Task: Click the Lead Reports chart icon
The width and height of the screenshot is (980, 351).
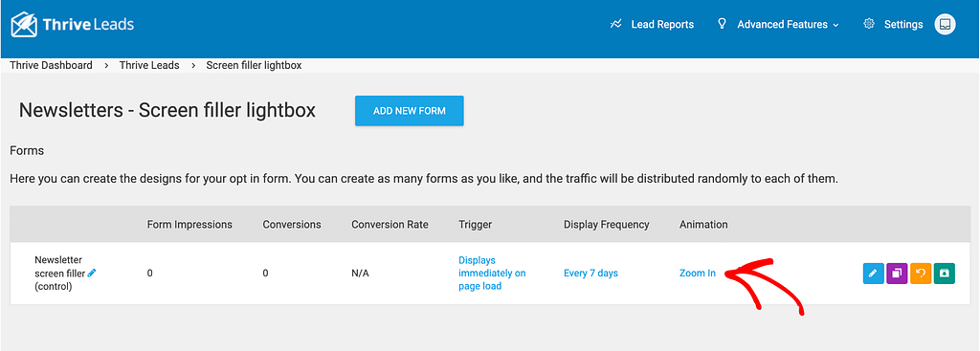Action: click(x=616, y=24)
